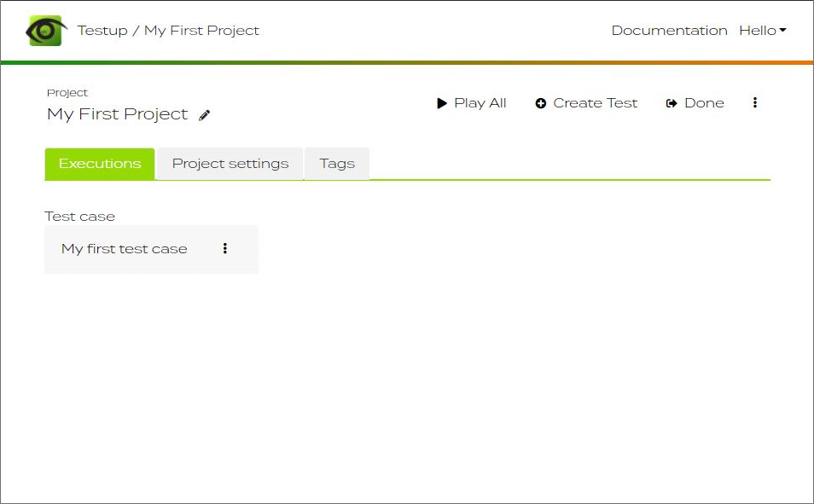Go to Testup home breadcrumb

102,31
